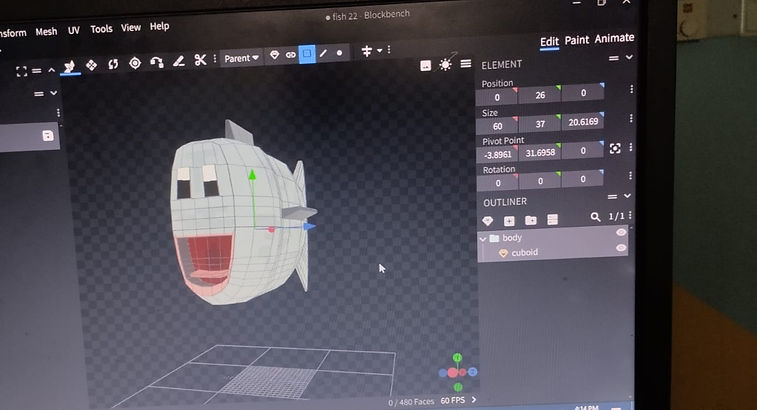Open Outliner three-dot menu beside 1/1
The width and height of the screenshot is (757, 410).
click(630, 215)
